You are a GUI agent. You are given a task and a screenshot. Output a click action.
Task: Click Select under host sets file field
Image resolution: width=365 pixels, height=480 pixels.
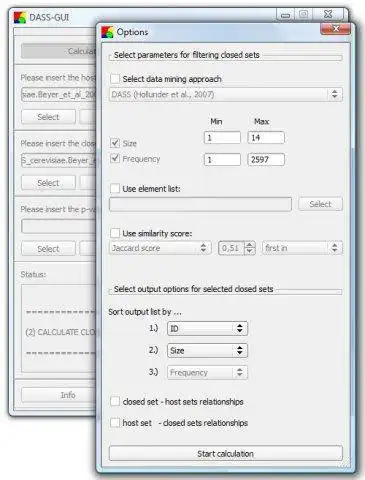(x=48, y=117)
